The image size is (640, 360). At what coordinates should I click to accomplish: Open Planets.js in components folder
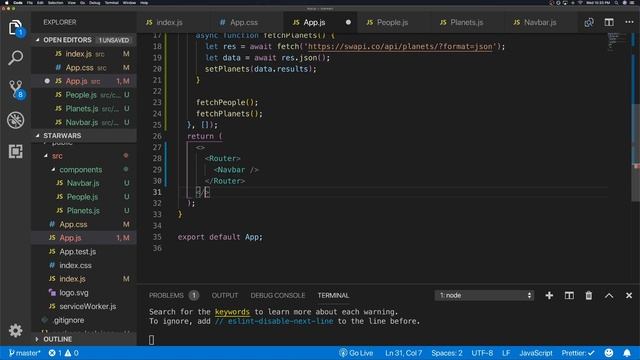[x=84, y=211]
